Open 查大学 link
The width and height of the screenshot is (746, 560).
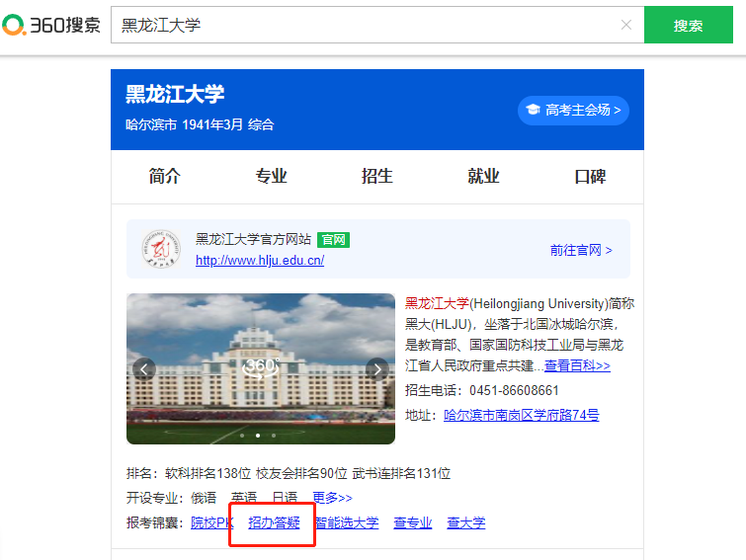pos(466,522)
